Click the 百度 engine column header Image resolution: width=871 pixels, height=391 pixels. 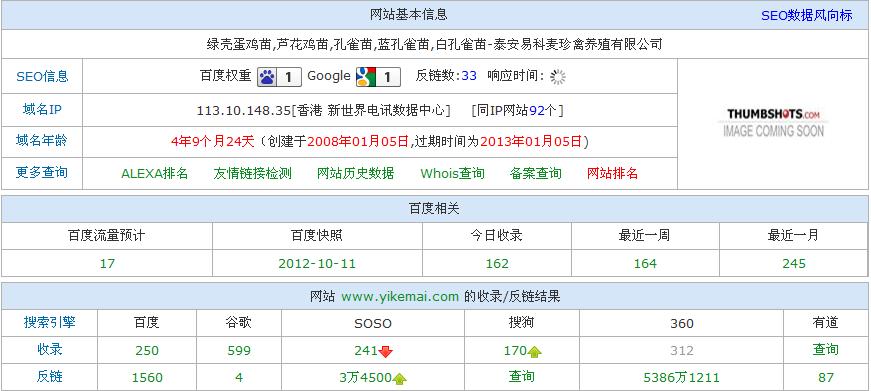(x=147, y=322)
